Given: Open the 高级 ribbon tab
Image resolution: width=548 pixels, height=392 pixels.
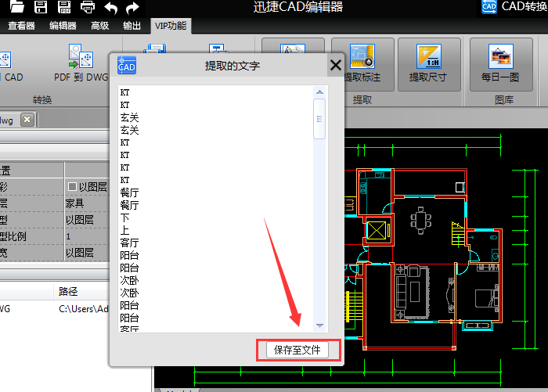Looking at the screenshot, I should [99, 26].
